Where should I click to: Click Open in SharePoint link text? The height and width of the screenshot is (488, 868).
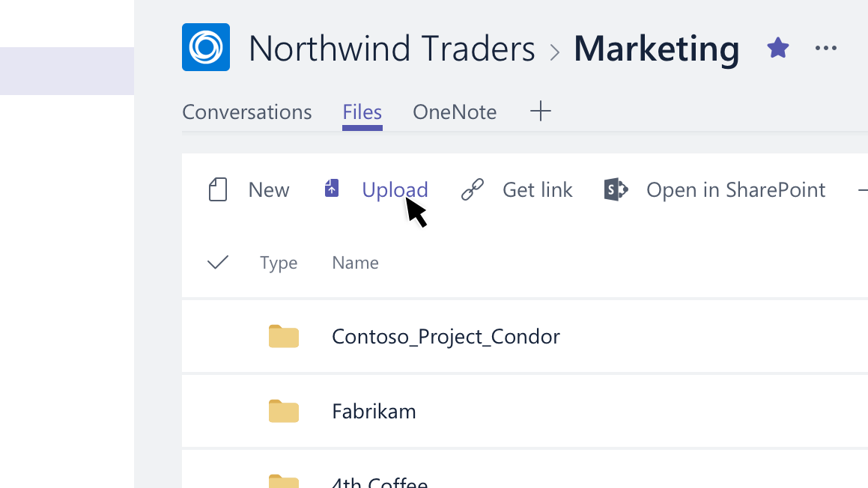[735, 190]
